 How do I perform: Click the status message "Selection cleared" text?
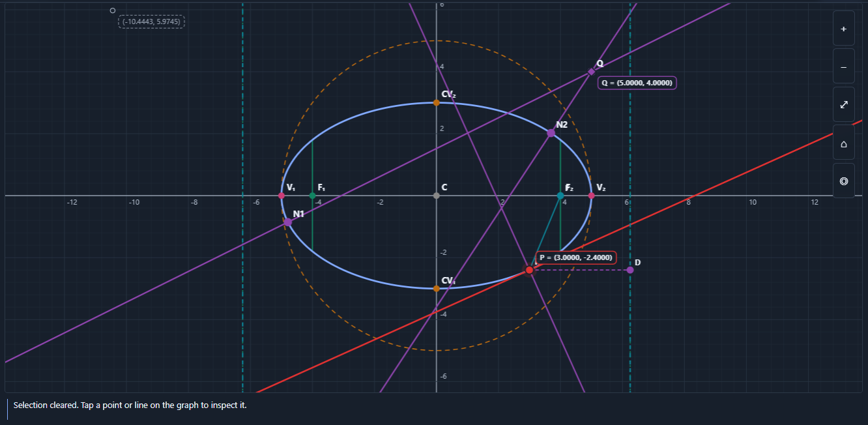(x=130, y=405)
